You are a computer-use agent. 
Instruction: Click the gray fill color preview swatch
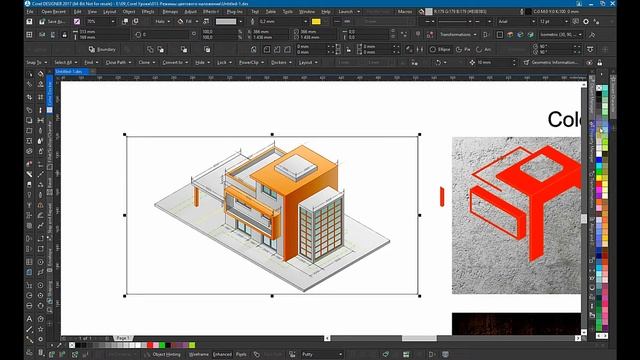tap(226, 21)
